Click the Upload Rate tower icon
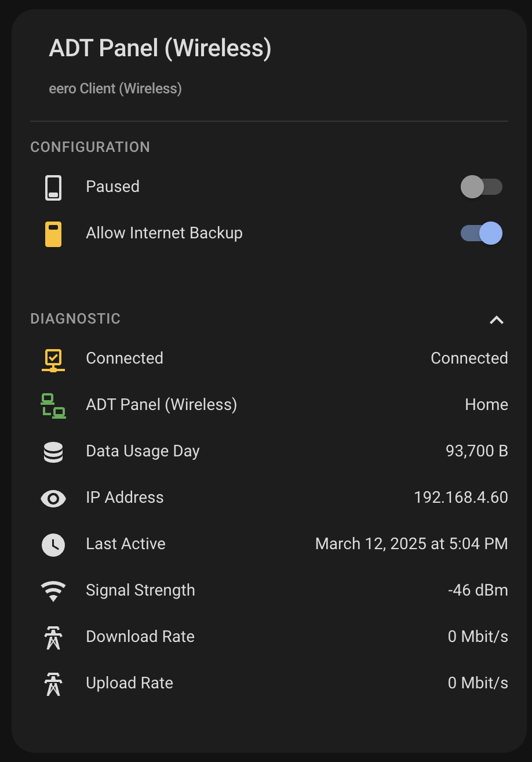 point(53,684)
